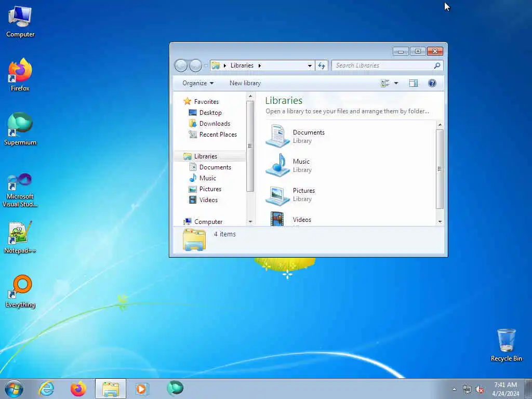
Task: Select the Supermium desktop shortcut
Action: tap(20, 129)
